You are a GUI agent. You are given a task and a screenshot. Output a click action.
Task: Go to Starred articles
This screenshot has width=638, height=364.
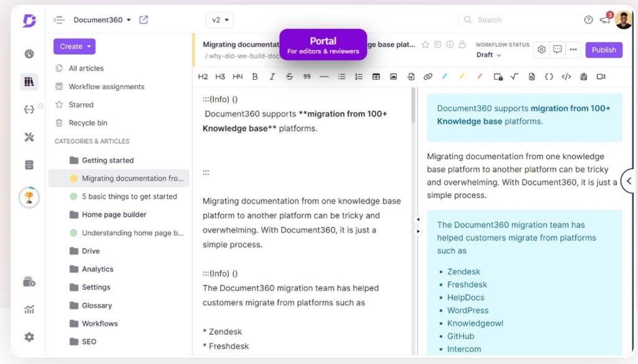(81, 105)
